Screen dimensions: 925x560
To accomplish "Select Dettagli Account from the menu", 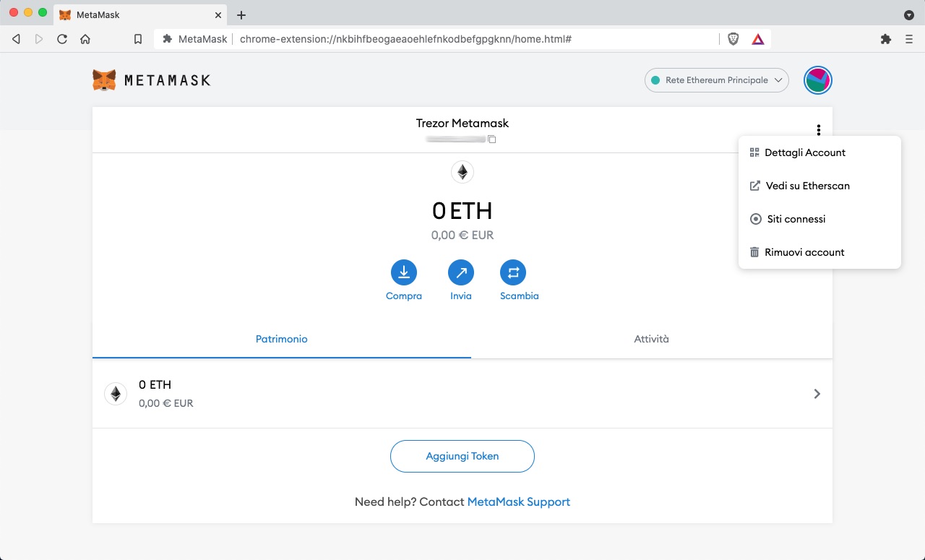I will (819, 152).
